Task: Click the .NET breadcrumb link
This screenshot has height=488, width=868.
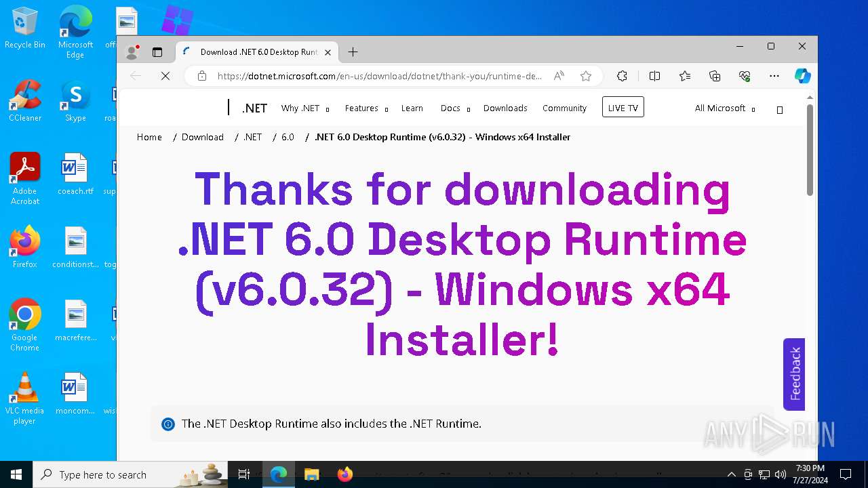Action: click(x=252, y=137)
